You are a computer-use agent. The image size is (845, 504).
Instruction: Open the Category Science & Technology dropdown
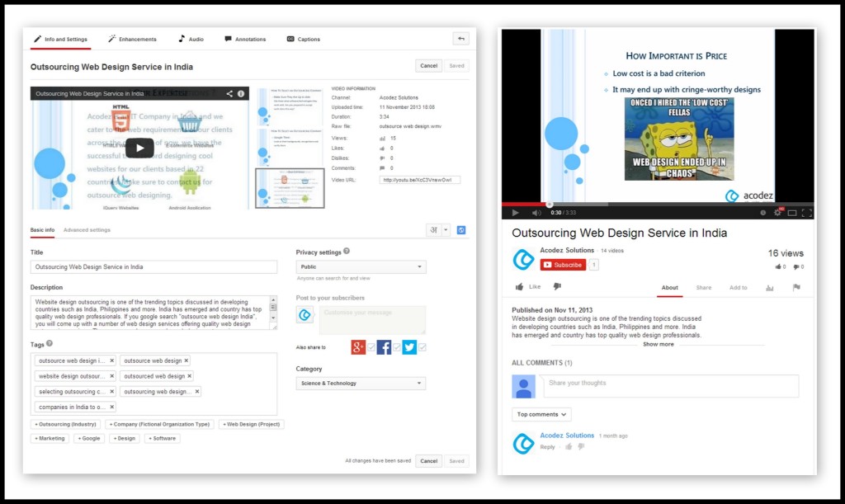pos(361,384)
